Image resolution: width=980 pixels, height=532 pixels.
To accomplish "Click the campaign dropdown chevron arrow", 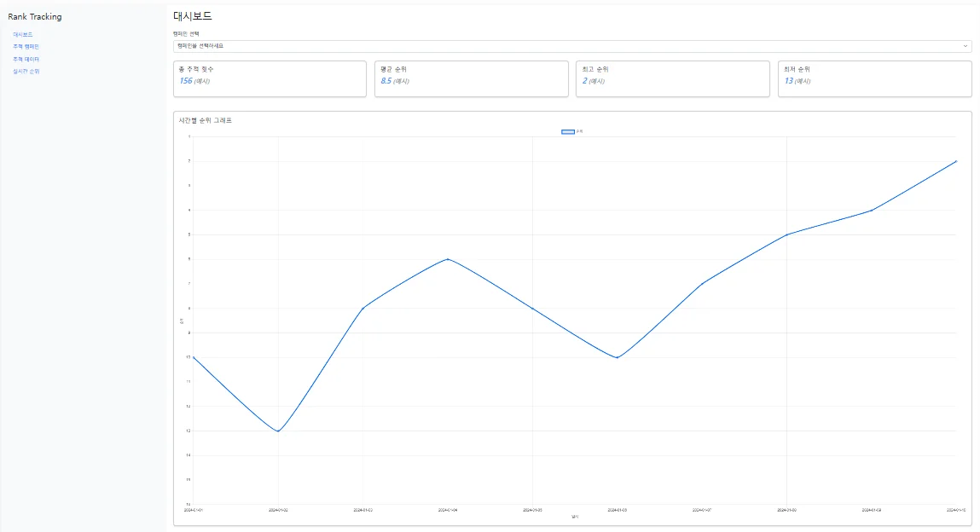I will pos(965,46).
